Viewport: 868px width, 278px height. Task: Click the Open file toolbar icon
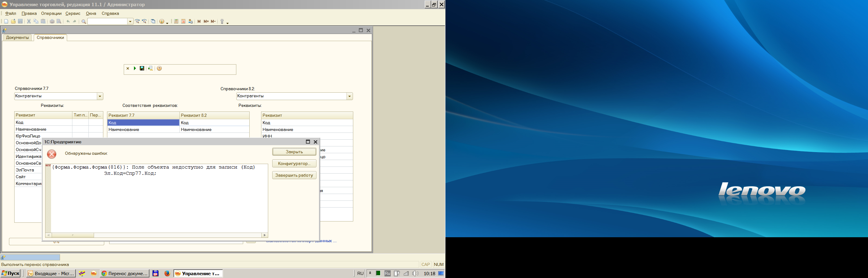click(13, 22)
